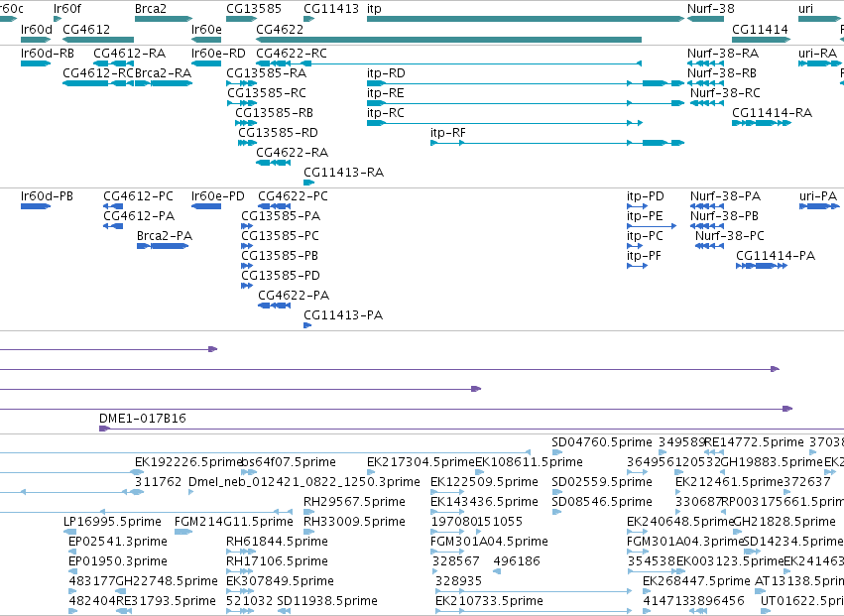Click the Ir60d-RB transcript label
The height and width of the screenshot is (616, 844).
pyautogui.click(x=48, y=54)
